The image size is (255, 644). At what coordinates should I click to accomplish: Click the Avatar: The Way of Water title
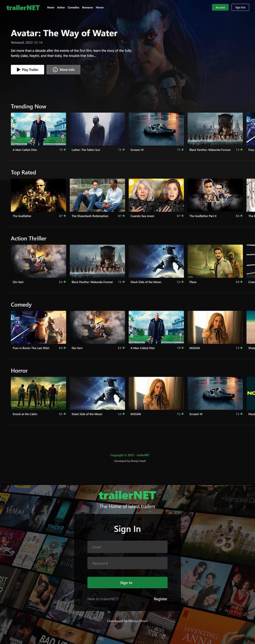coord(64,33)
